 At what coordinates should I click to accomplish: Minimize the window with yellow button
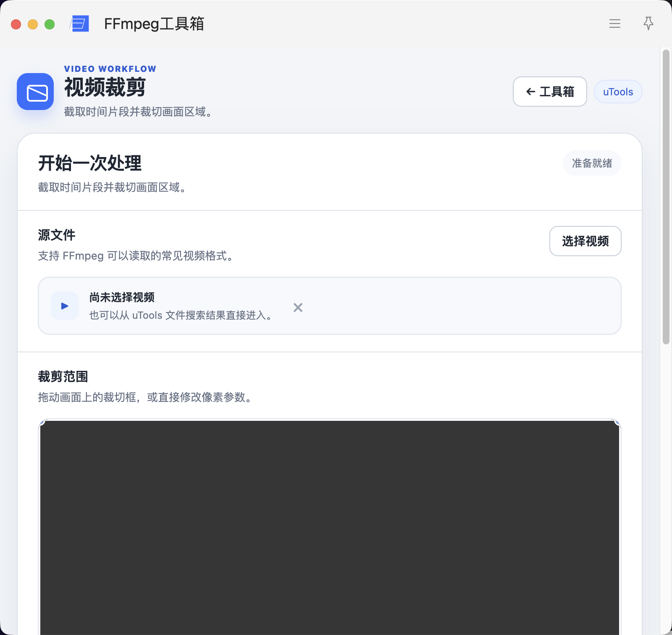click(x=33, y=24)
